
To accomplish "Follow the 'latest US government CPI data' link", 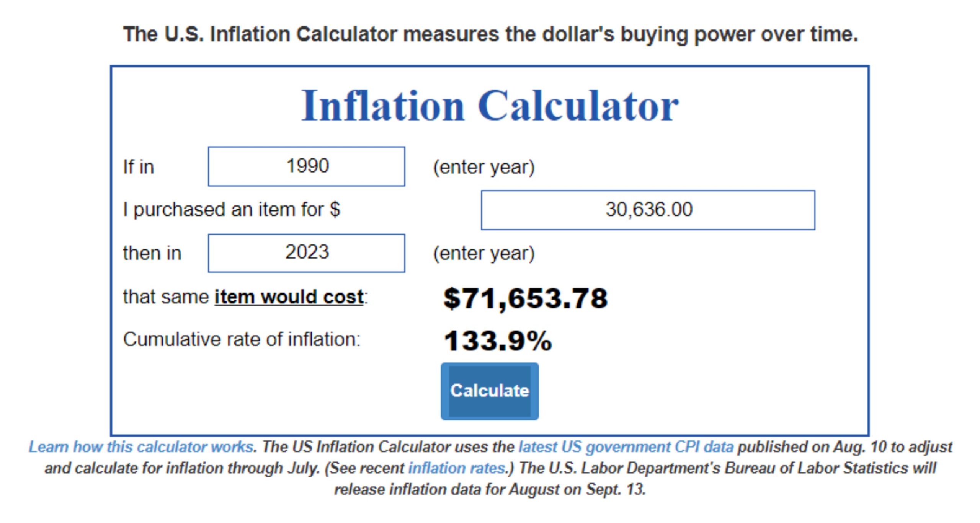I will point(626,447).
